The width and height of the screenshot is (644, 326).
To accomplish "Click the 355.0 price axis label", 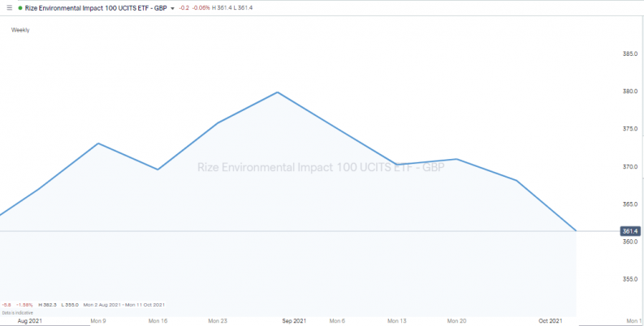I will (x=629, y=279).
